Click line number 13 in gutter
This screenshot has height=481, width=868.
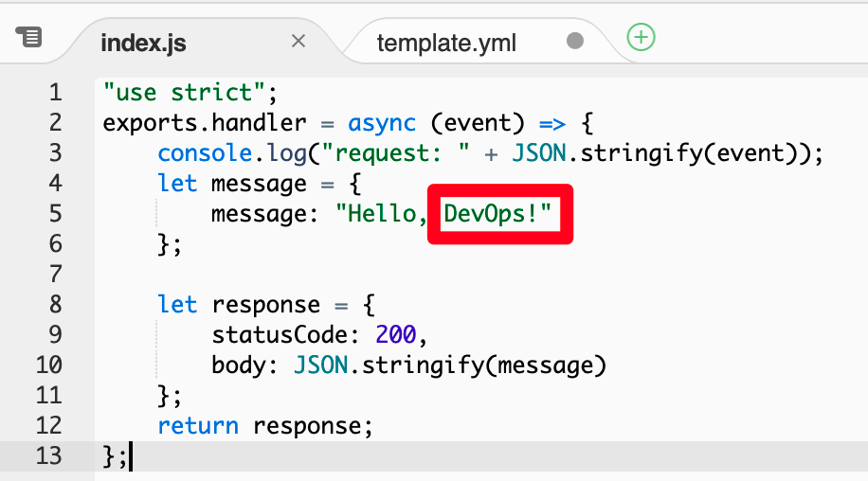coord(48,456)
